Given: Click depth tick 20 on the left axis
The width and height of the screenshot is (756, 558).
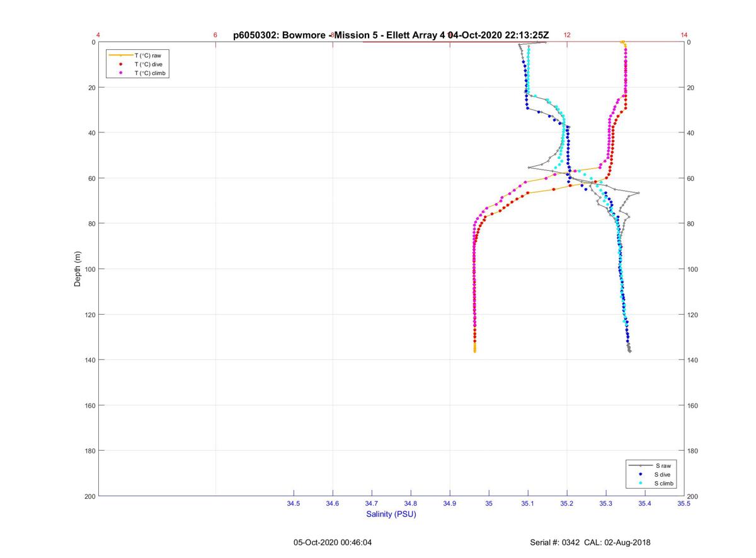Looking at the screenshot, I should (91, 88).
